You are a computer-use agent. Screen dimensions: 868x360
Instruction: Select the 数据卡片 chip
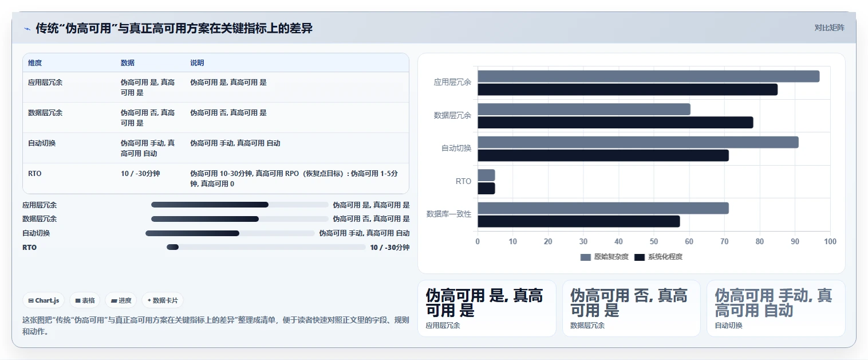click(163, 300)
